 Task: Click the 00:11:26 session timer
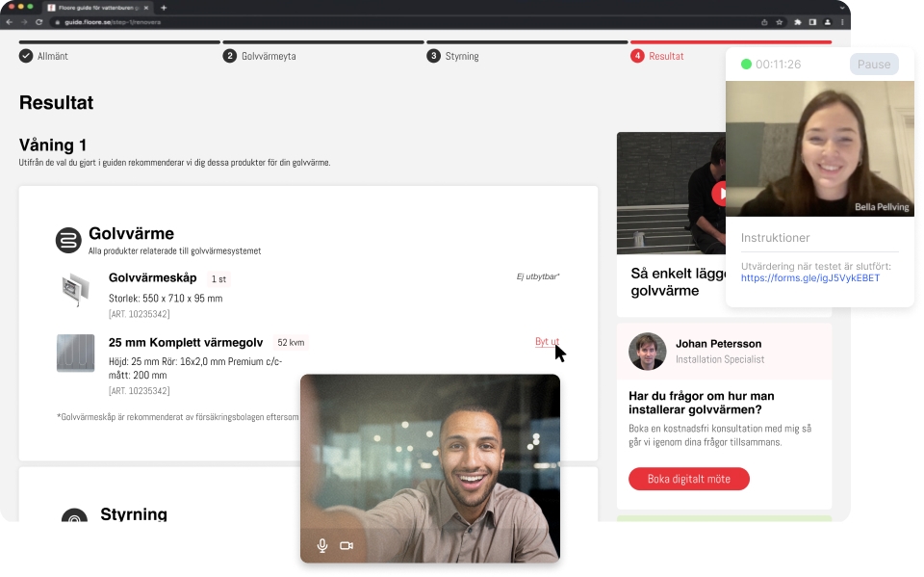[x=779, y=65]
